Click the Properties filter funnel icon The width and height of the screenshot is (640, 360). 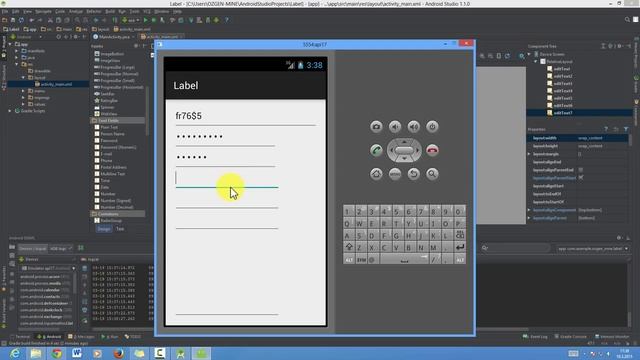pos(626,129)
